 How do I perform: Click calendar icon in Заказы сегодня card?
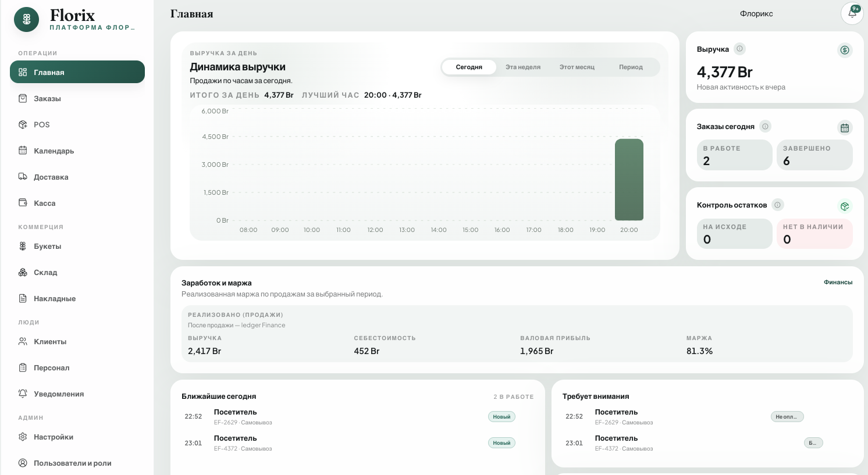pyautogui.click(x=845, y=127)
